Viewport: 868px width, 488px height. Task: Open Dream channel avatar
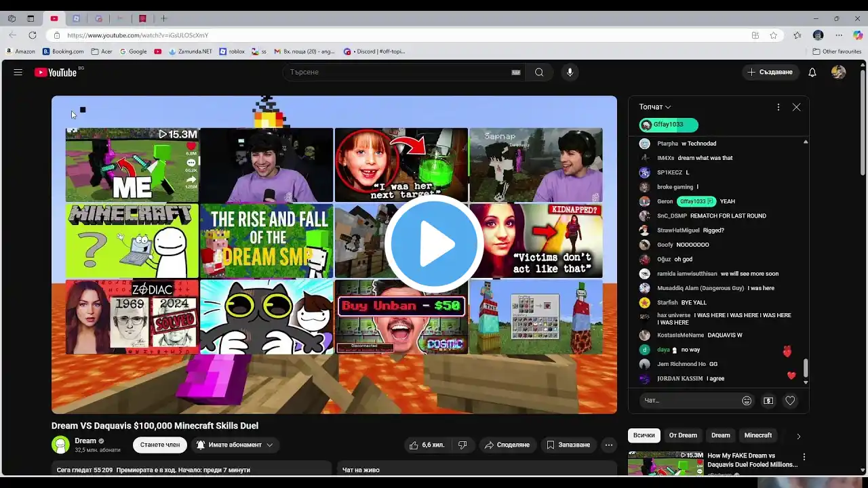coord(60,445)
